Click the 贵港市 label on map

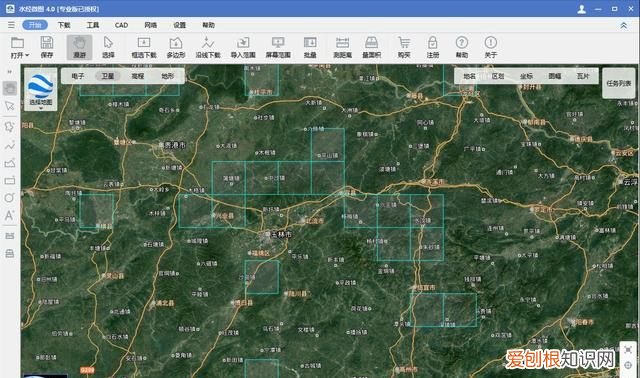172,145
